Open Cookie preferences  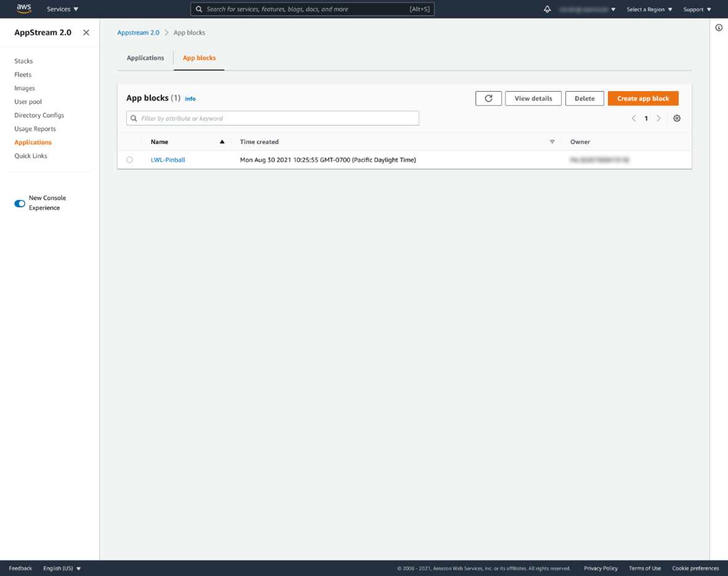(695, 568)
